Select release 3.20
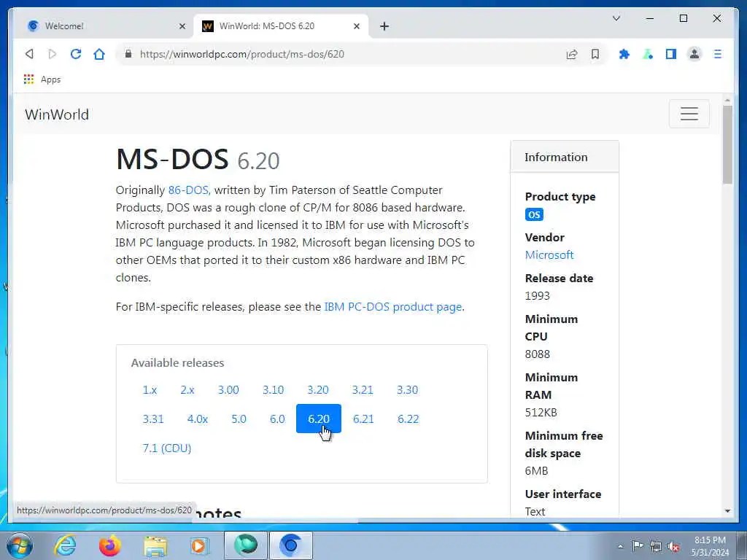The width and height of the screenshot is (747, 560). point(318,389)
